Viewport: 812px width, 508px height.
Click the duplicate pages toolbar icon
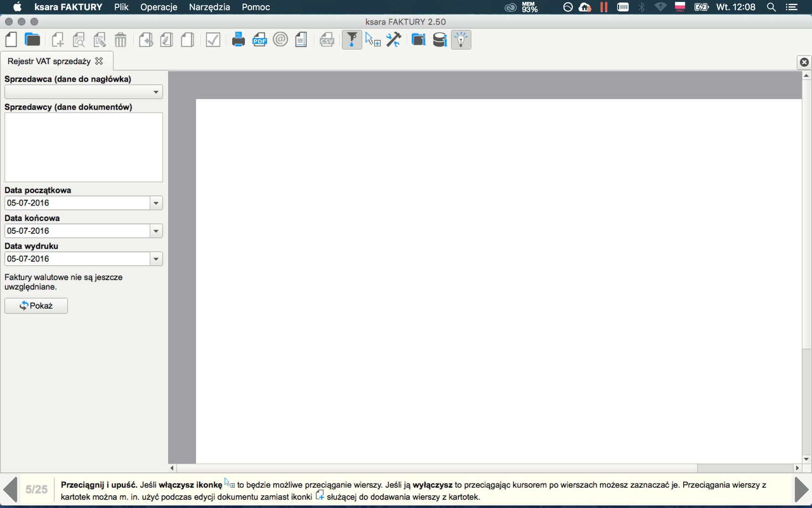click(187, 40)
